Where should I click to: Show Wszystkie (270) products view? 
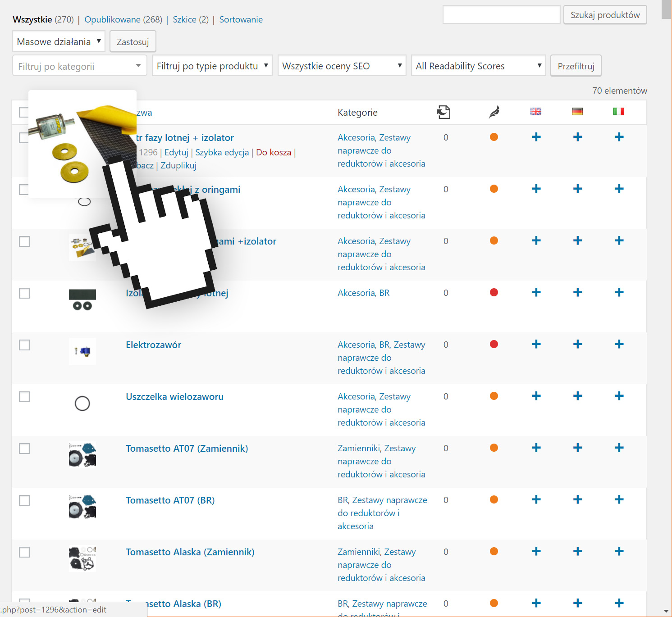click(x=43, y=19)
